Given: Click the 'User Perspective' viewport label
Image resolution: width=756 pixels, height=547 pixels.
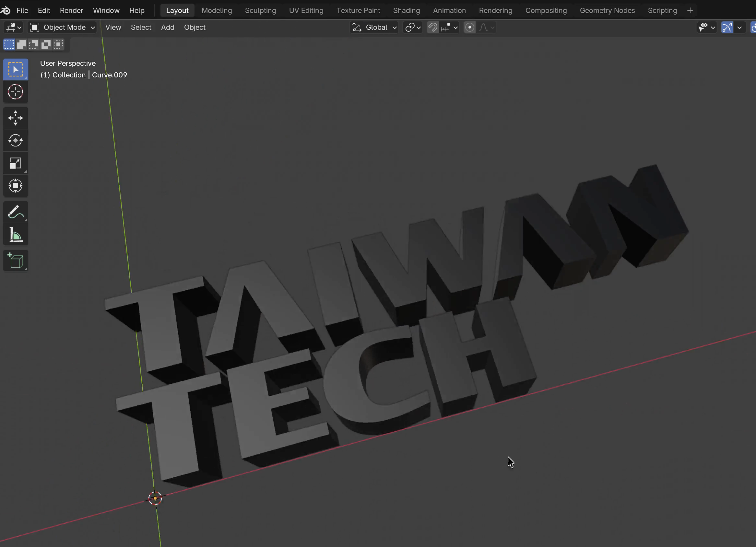Looking at the screenshot, I should tap(68, 63).
